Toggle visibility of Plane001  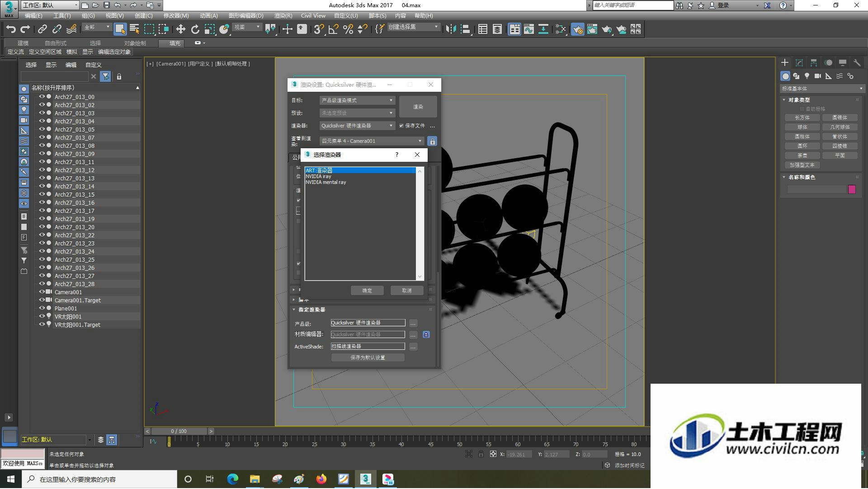pos(42,308)
